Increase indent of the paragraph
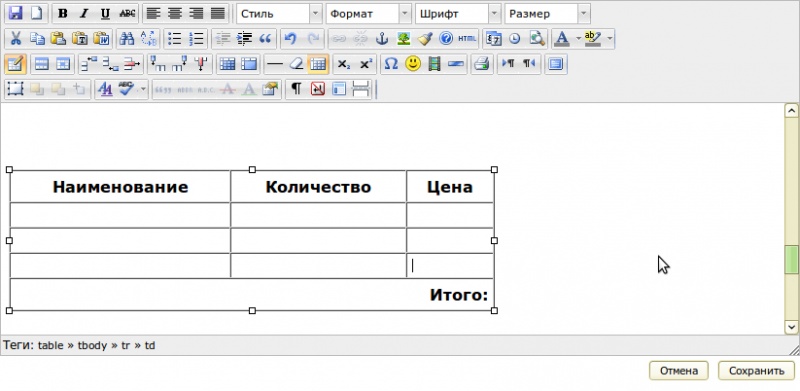This screenshot has height=391, width=800. (x=244, y=39)
